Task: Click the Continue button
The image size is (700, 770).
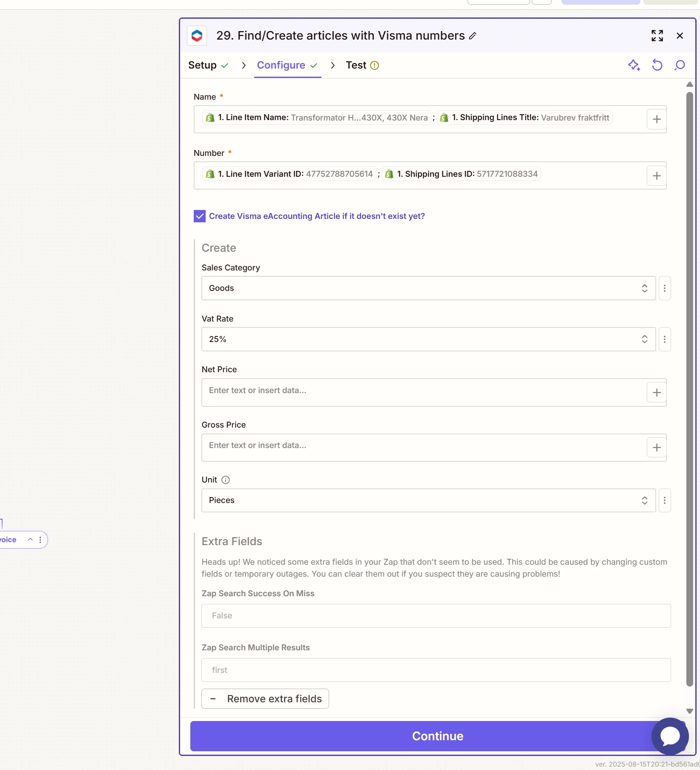Action: click(437, 736)
